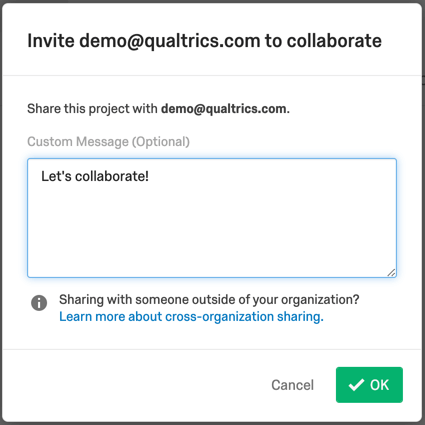Click the "Share this project with" text

[92, 109]
